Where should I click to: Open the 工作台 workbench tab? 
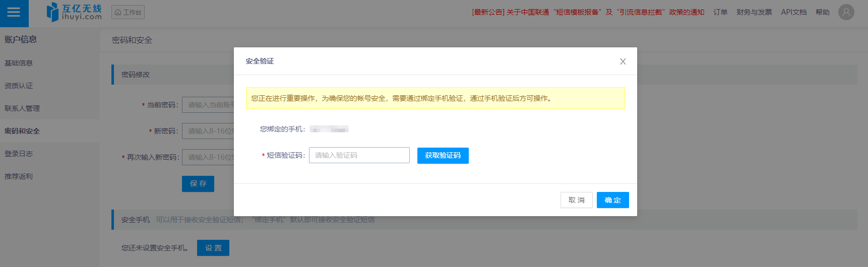pyautogui.click(x=128, y=12)
